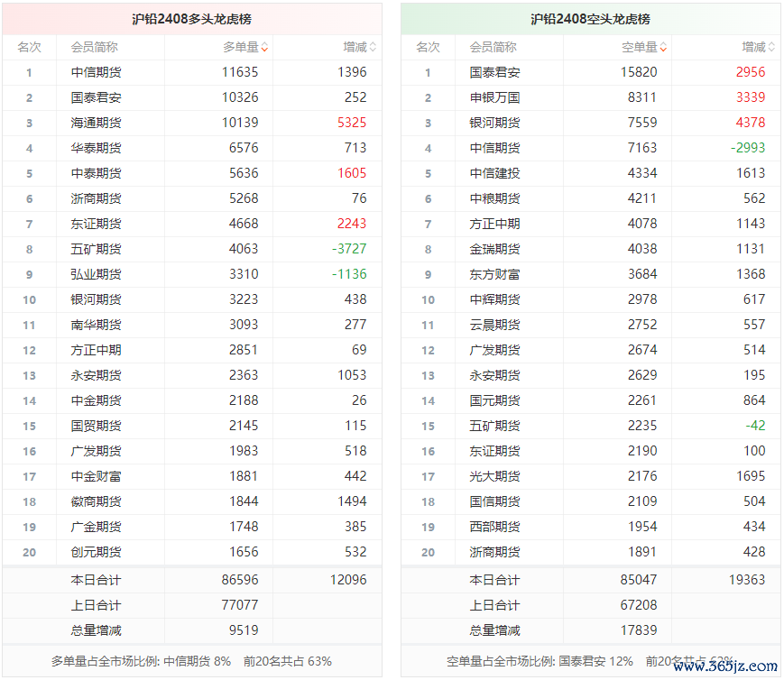Click green change value -42
The height and width of the screenshot is (680, 784).
pyautogui.click(x=755, y=426)
